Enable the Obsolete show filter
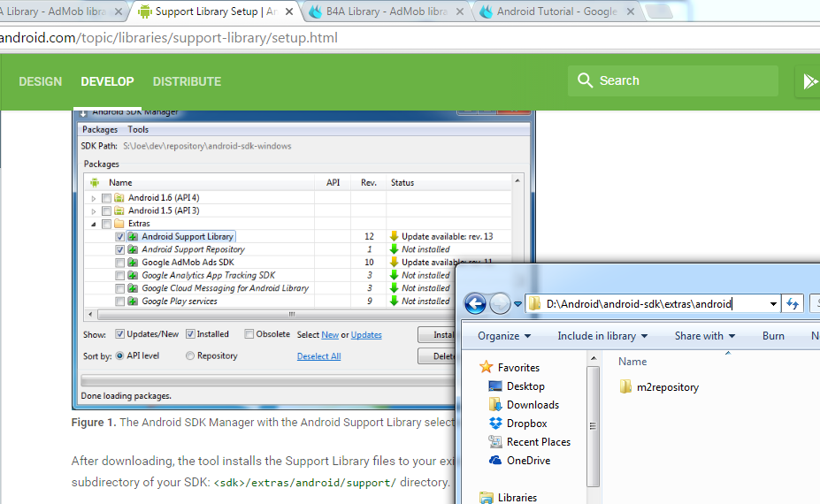Viewport: 820px width, 504px height. tap(249, 333)
